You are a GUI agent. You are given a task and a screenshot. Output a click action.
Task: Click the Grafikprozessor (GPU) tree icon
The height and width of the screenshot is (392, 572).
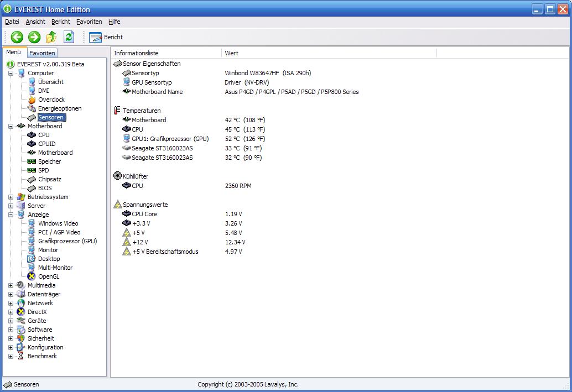[x=32, y=241]
